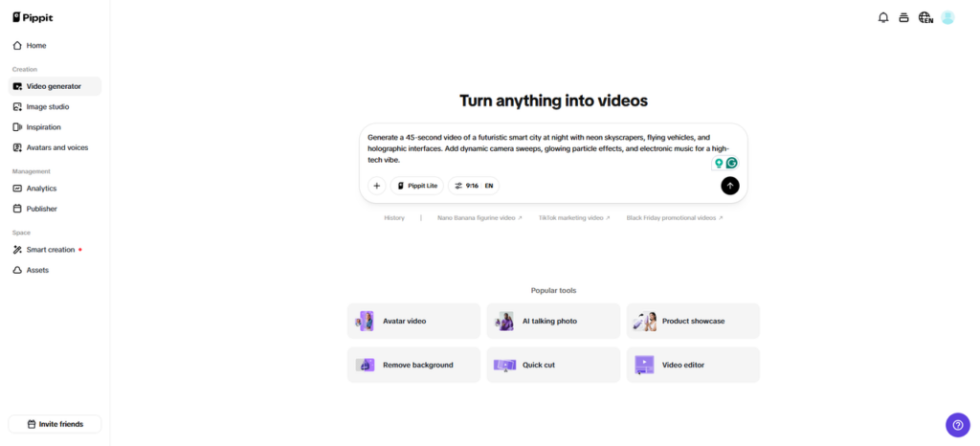This screenshot has height=446, width=980.
Task: Click the plus add-media icon
Action: [x=377, y=186]
